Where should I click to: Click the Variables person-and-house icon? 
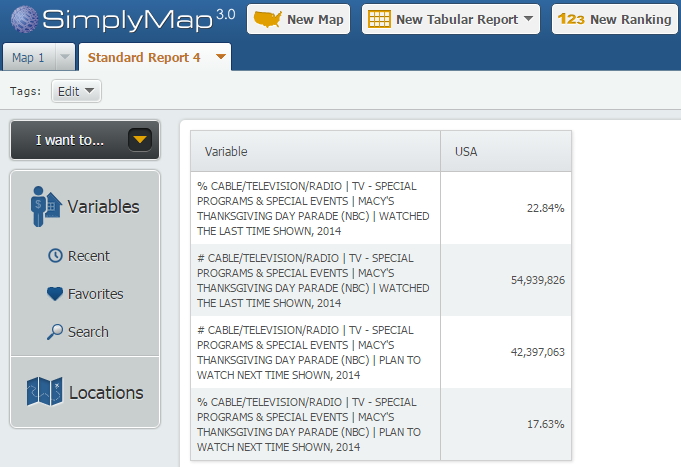click(45, 206)
